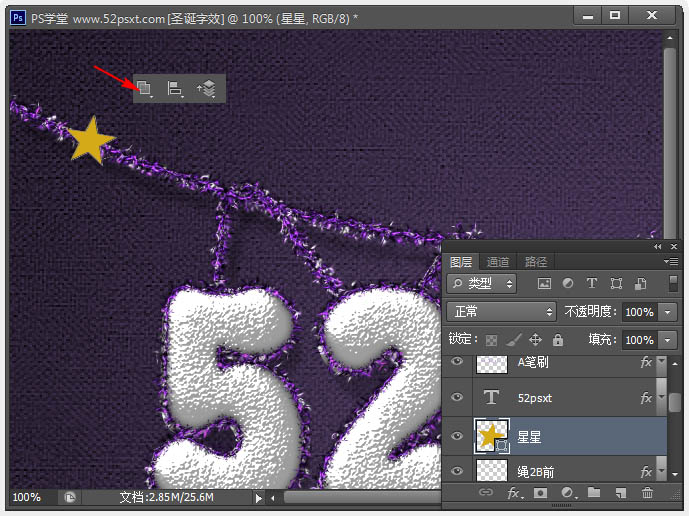Image resolution: width=689 pixels, height=516 pixels.
Task: Close the Layers panel
Action: click(674, 247)
